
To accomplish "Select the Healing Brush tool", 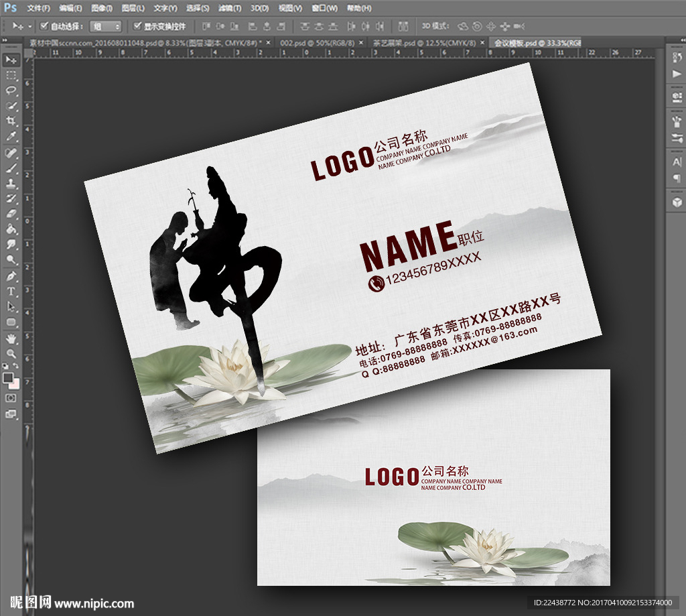I will 11,153.
